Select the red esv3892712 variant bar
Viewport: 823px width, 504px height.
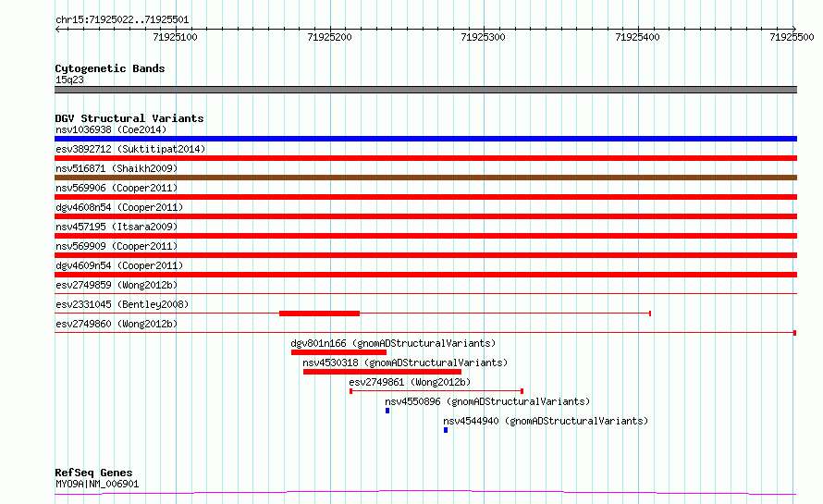425,158
